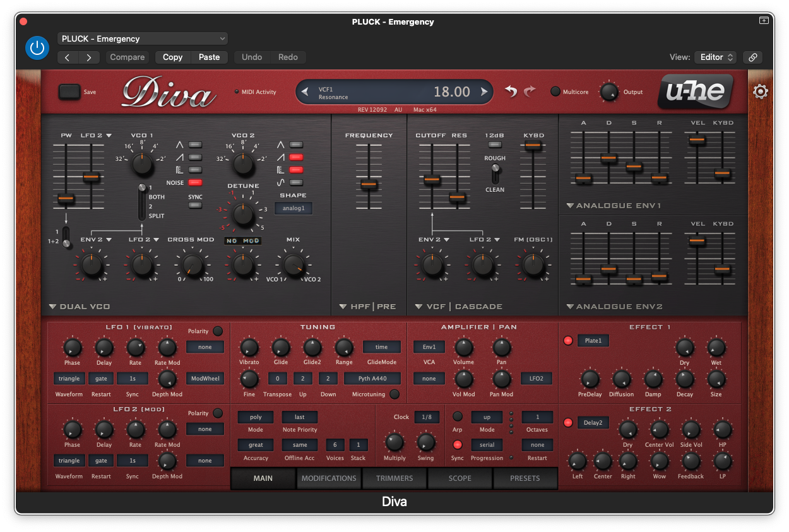Open the Plate1 effect type selector
Viewport: 789px width, 532px height.
pos(593,341)
